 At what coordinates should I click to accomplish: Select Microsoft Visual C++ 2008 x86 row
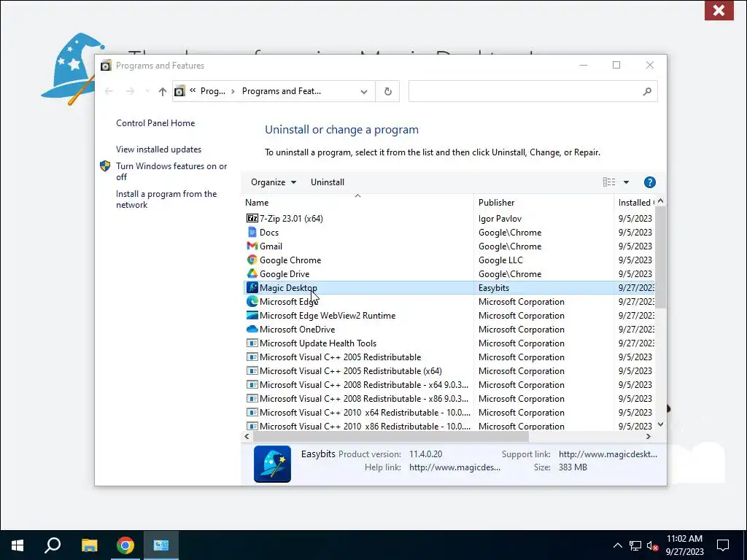point(364,399)
